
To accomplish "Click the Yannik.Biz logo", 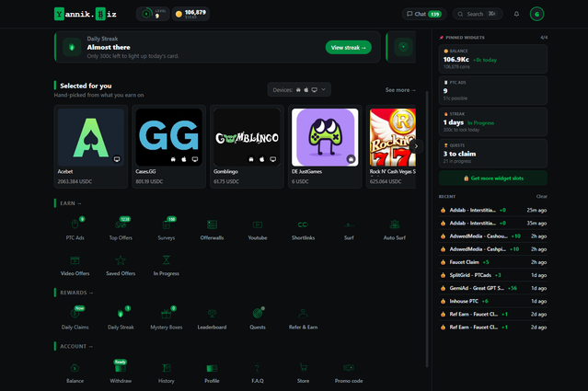I will (x=86, y=14).
